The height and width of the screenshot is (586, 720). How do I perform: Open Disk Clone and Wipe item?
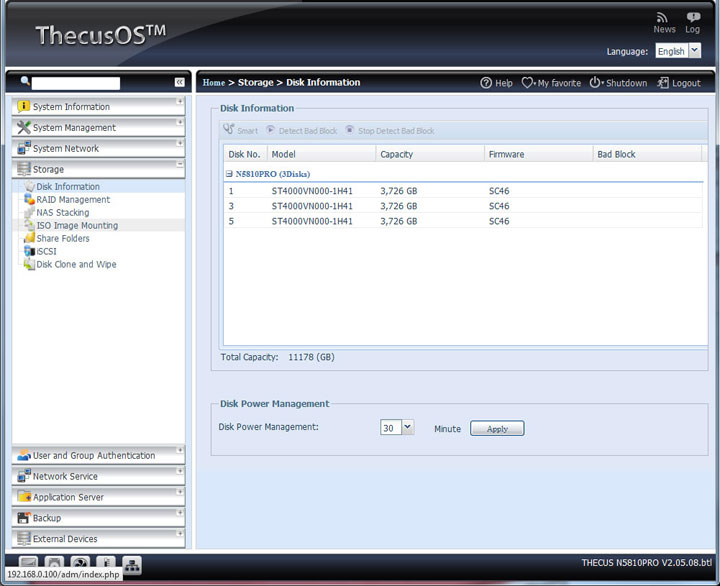76,264
